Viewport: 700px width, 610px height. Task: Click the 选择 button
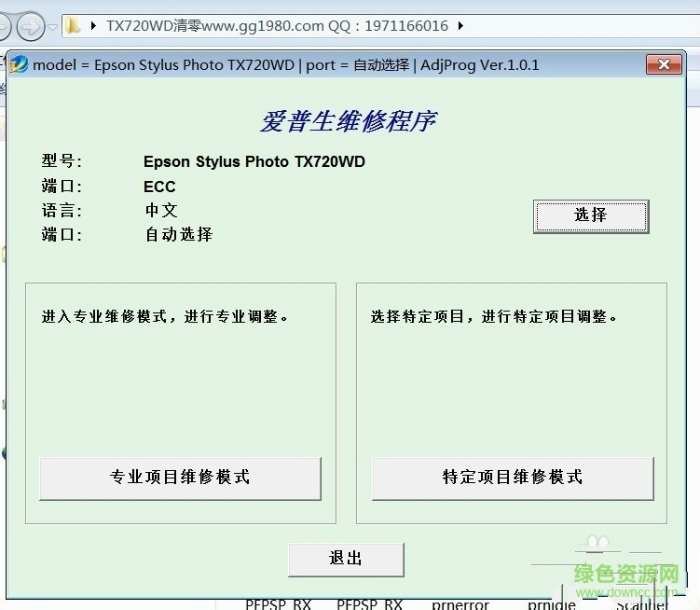(591, 216)
